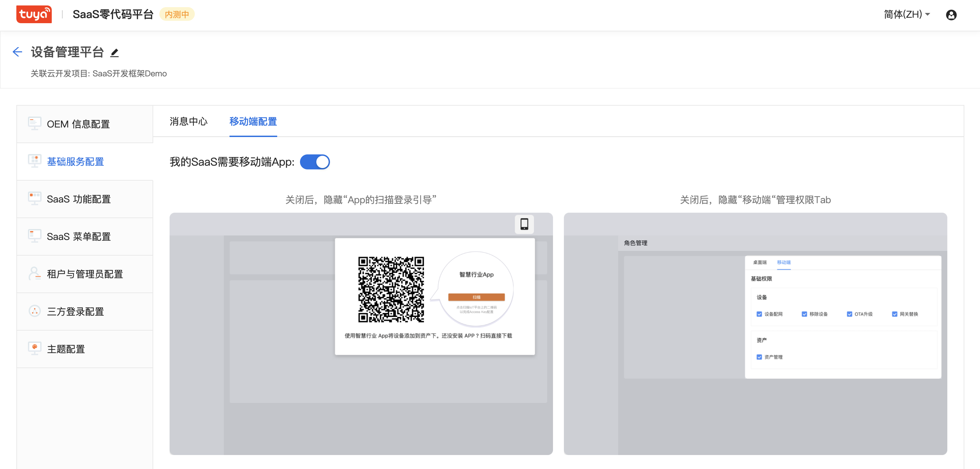Open OEM 信息配置 menu item
Screen dimensions: 980x469
pyautogui.click(x=85, y=124)
